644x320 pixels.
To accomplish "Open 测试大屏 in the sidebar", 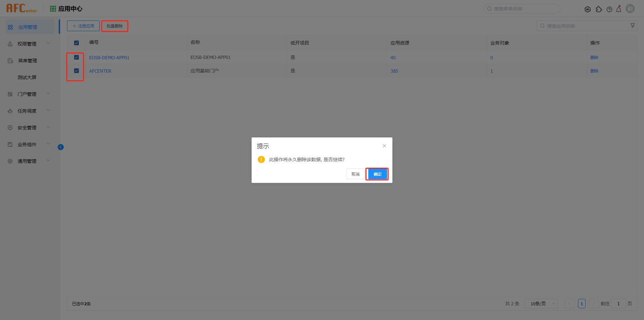I will point(27,77).
